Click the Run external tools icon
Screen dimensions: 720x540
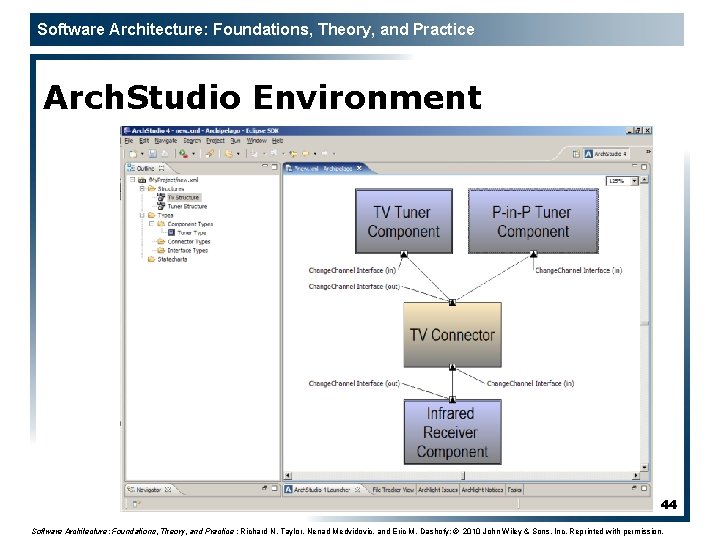(183, 154)
